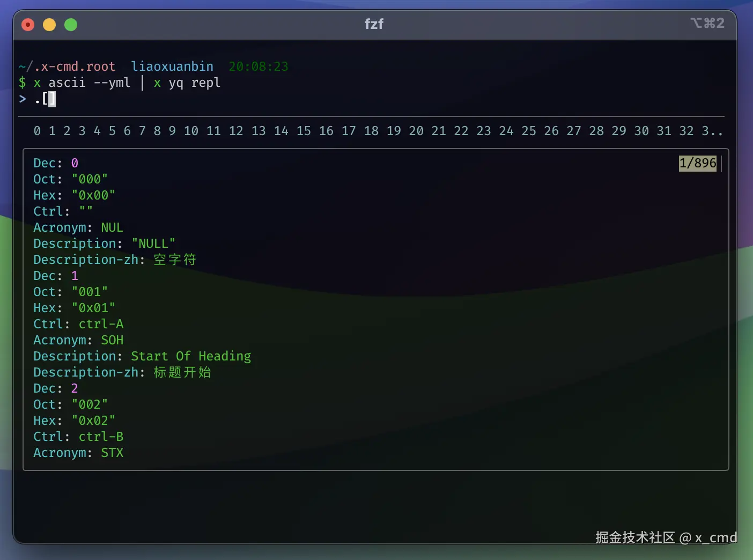
Task: Click the green zoom window button
Action: click(x=71, y=25)
